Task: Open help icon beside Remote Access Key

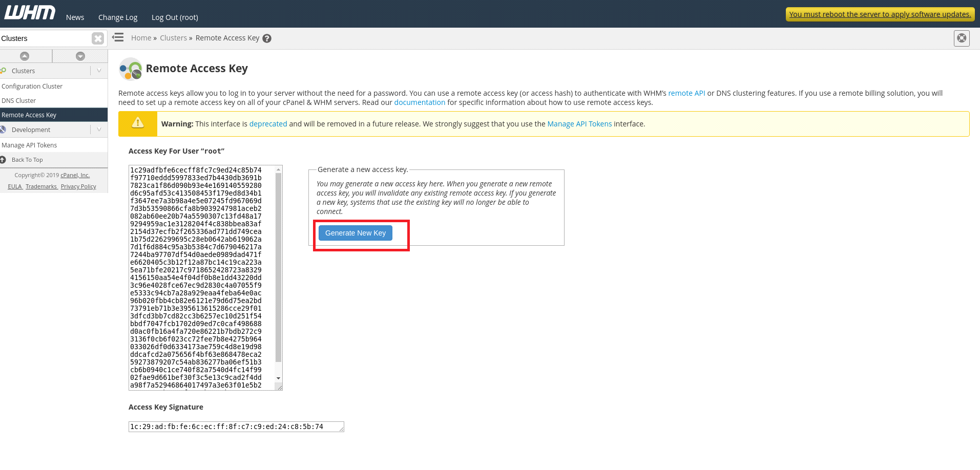Action: coord(267,38)
